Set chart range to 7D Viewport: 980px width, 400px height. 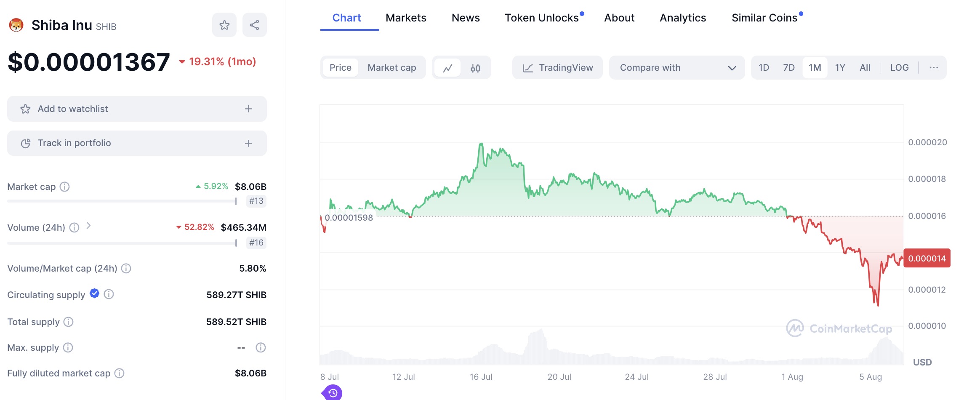click(x=788, y=68)
